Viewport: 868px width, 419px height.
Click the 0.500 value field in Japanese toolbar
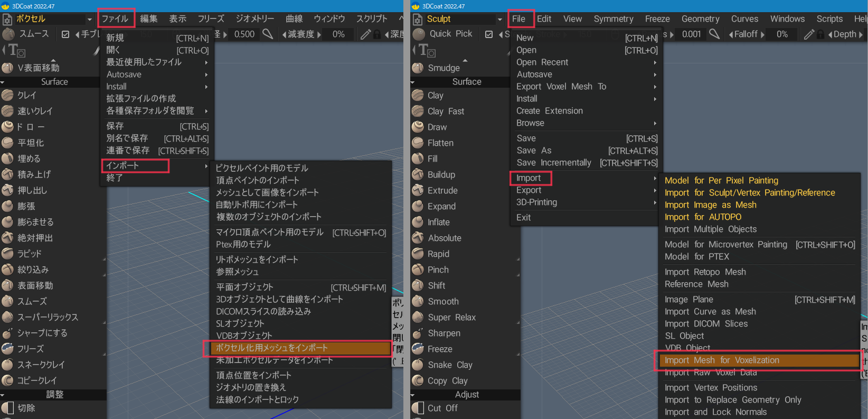pyautogui.click(x=244, y=34)
